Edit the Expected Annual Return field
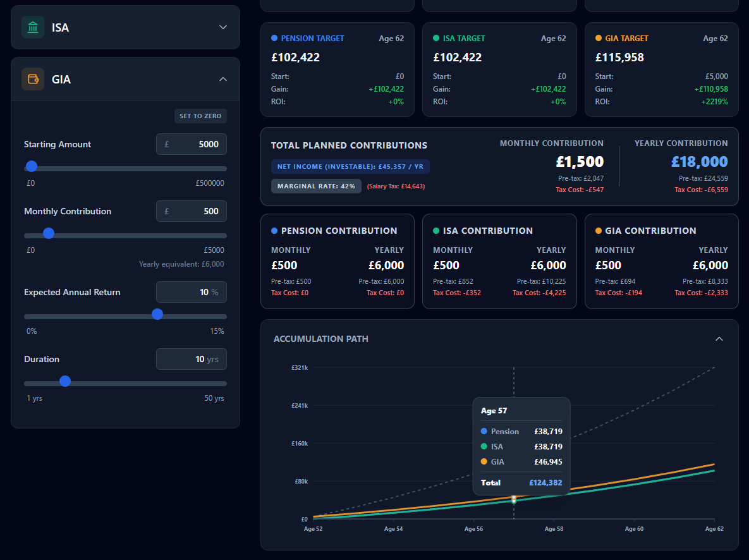The image size is (749, 560). coord(192,292)
